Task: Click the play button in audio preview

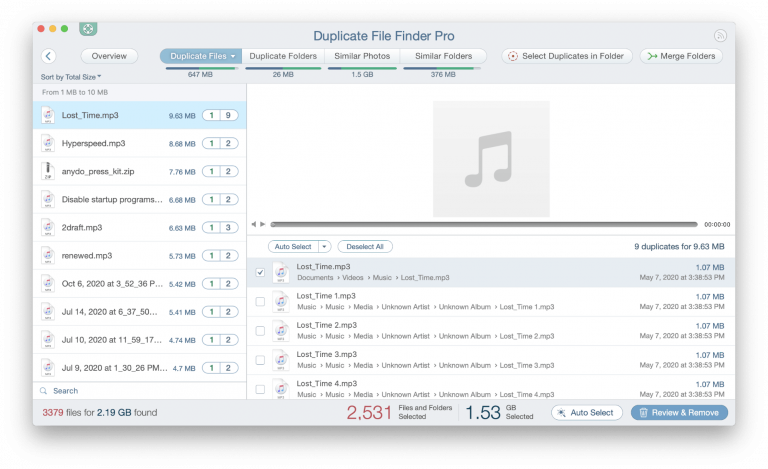Action: point(263,224)
